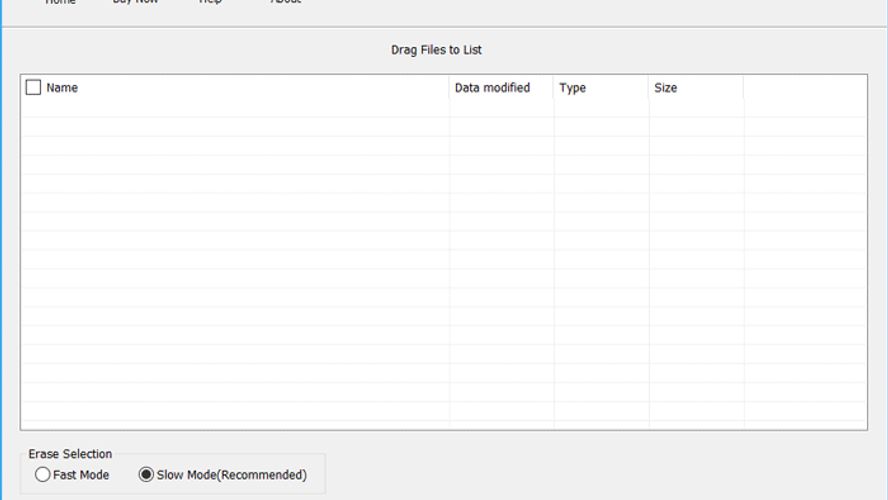Open the Home menu item
This screenshot has width=888, height=500.
click(x=60, y=2)
